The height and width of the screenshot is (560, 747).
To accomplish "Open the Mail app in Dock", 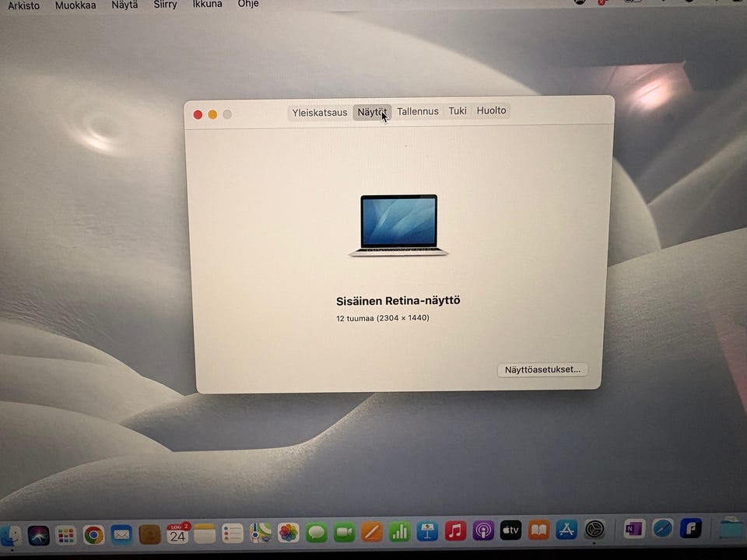I will click(x=121, y=535).
